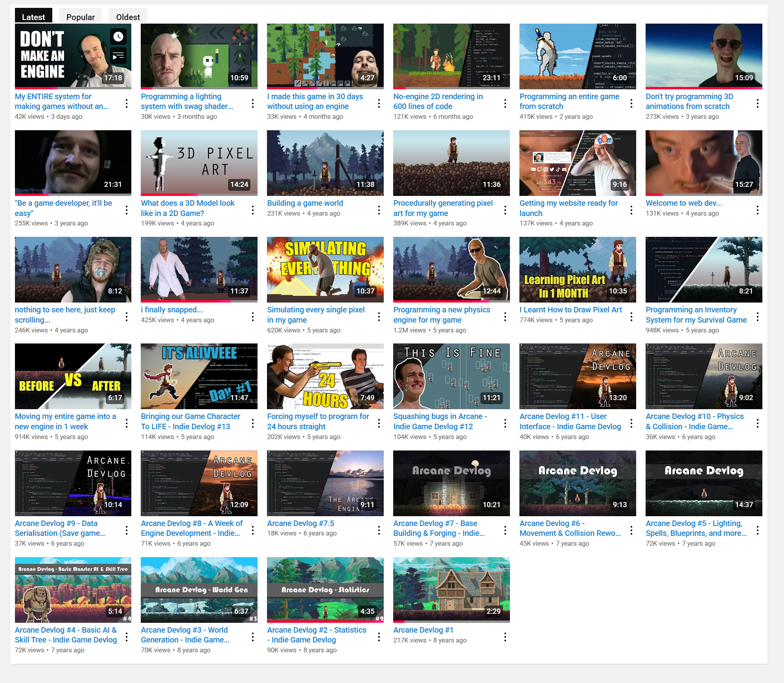The width and height of the screenshot is (784, 683).
Task: Open options for 3D Model in 2D Game video
Action: pyautogui.click(x=253, y=210)
